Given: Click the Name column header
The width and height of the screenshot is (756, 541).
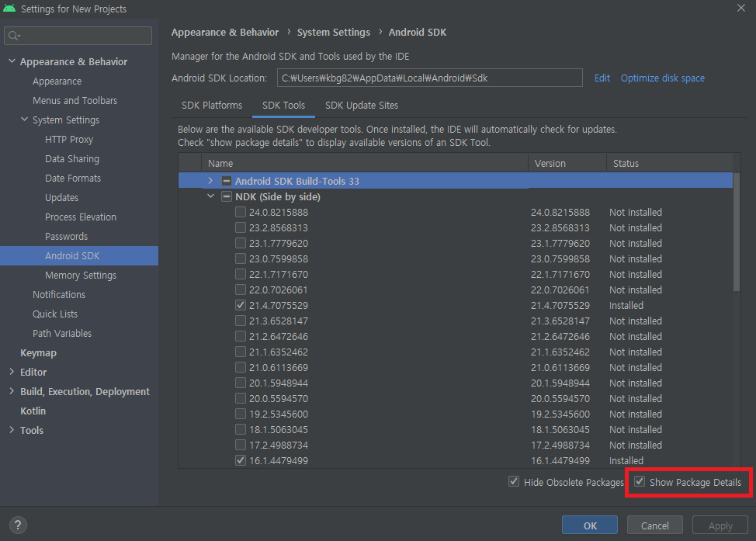Looking at the screenshot, I should coord(365,164).
